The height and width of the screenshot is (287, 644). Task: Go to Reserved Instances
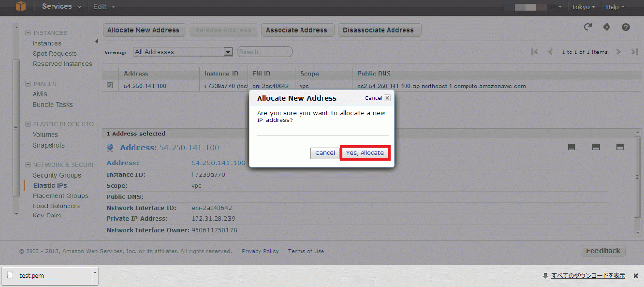(x=62, y=63)
